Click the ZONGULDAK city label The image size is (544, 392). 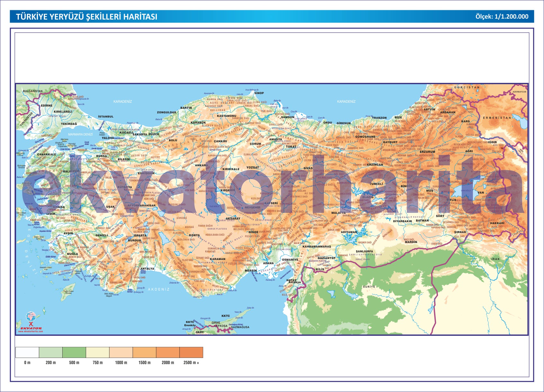167,112
